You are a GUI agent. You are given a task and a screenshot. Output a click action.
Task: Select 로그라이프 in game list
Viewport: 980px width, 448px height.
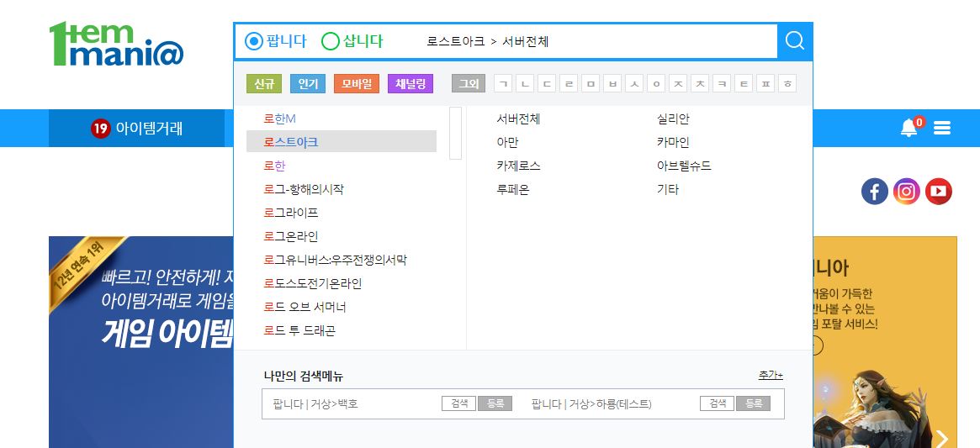pos(291,213)
